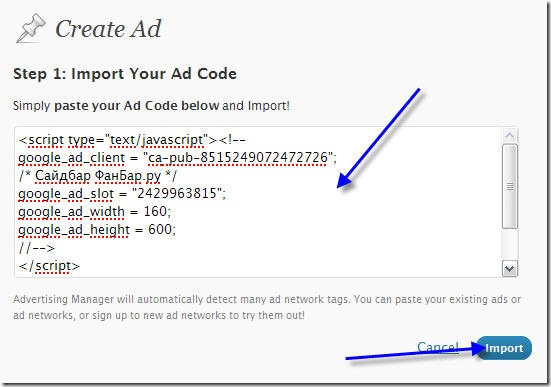Click the scrollbar up arrow in code box

[510, 135]
